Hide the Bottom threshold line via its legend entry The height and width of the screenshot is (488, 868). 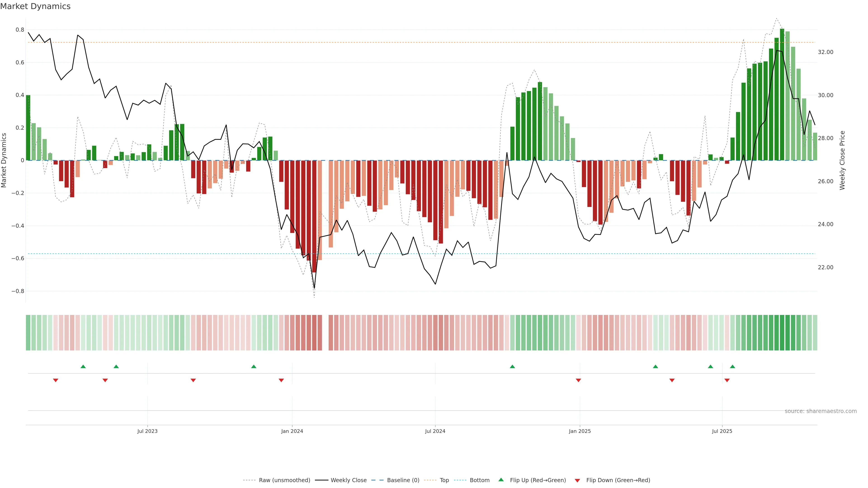click(479, 480)
